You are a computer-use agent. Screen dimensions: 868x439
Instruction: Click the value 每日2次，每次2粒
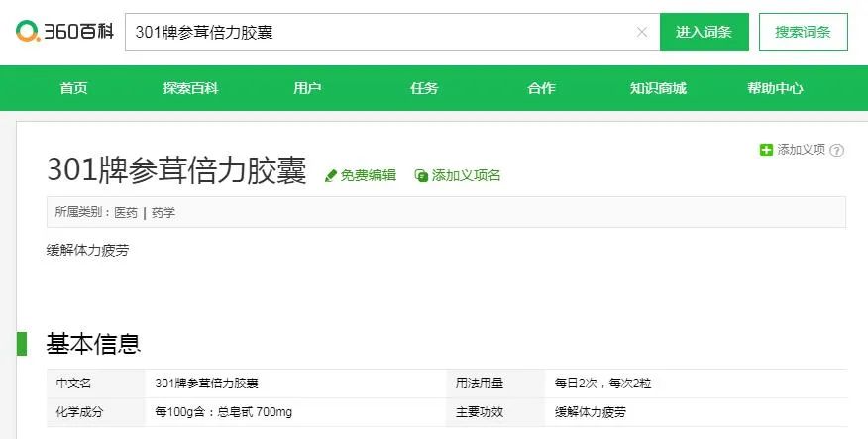602,384
